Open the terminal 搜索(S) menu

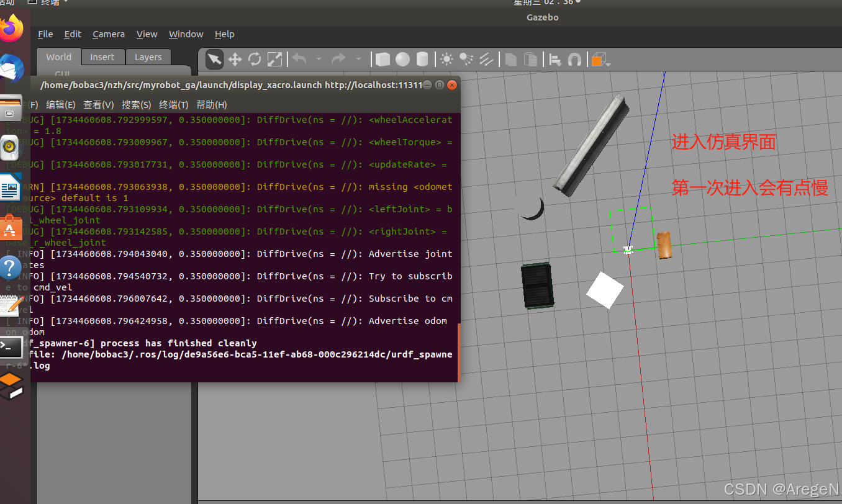[137, 105]
